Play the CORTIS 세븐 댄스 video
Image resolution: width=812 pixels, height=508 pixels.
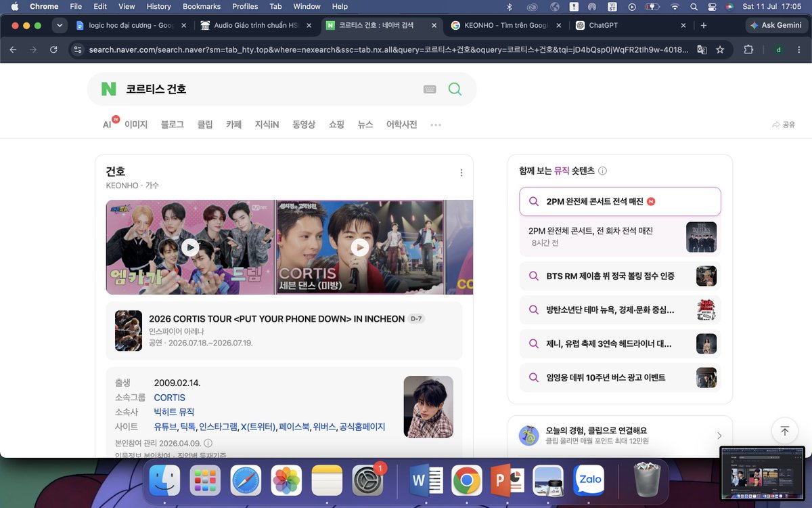[360, 247]
